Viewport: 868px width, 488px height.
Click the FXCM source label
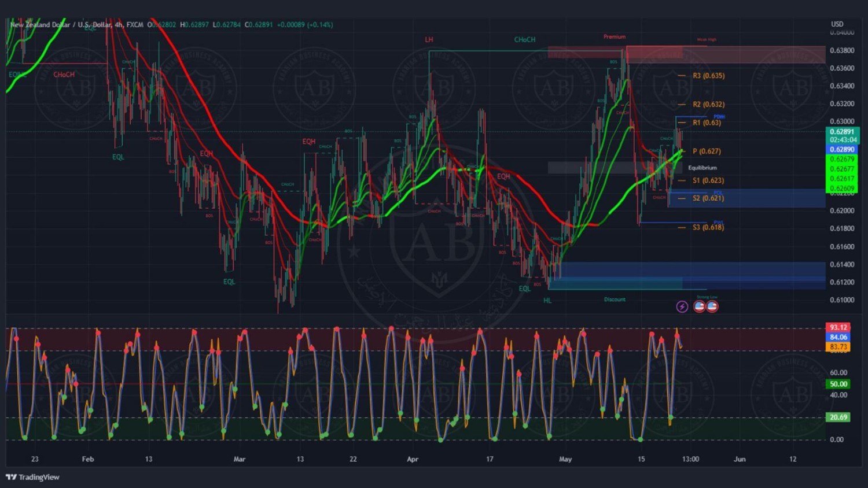[x=135, y=25]
